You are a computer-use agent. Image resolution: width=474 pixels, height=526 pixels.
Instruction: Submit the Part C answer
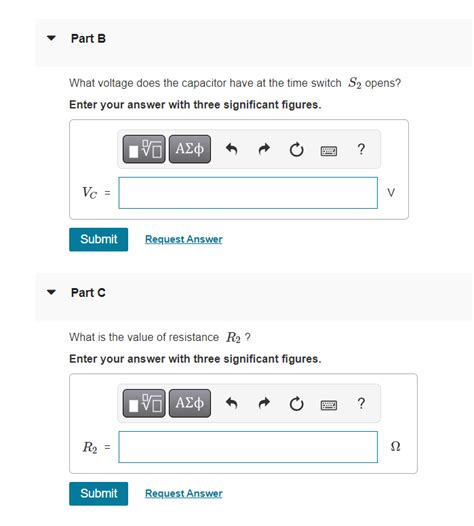point(99,494)
